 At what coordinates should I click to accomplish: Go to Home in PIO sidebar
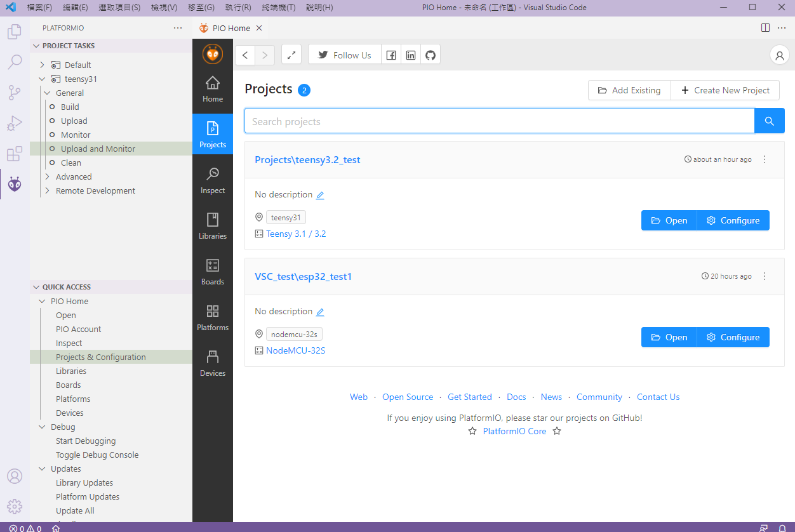tap(213, 89)
